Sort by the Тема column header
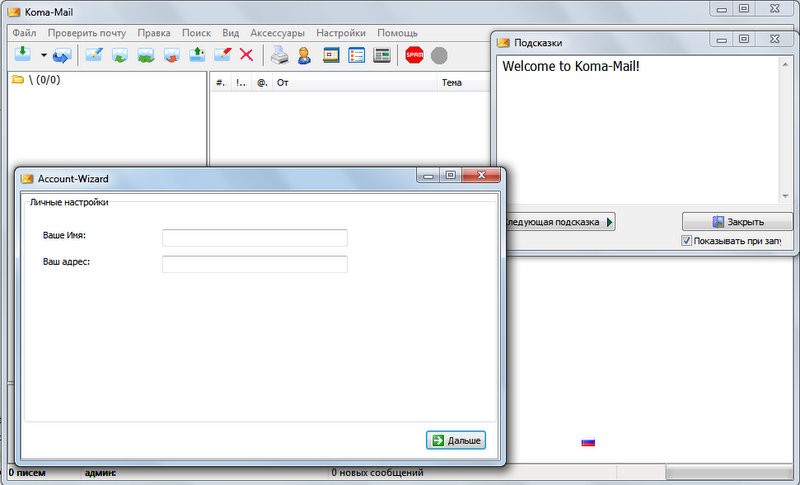800x485 pixels. pyautogui.click(x=463, y=83)
